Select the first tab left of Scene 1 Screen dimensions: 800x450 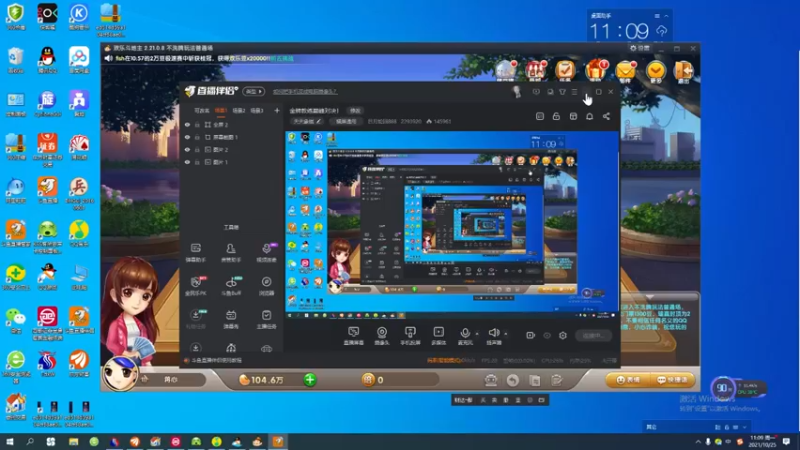point(202,110)
